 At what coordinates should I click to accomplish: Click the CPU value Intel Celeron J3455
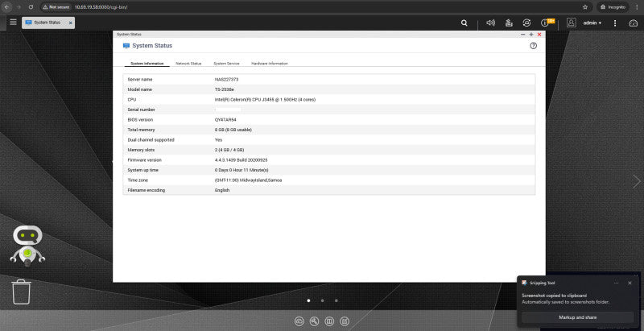click(x=265, y=99)
